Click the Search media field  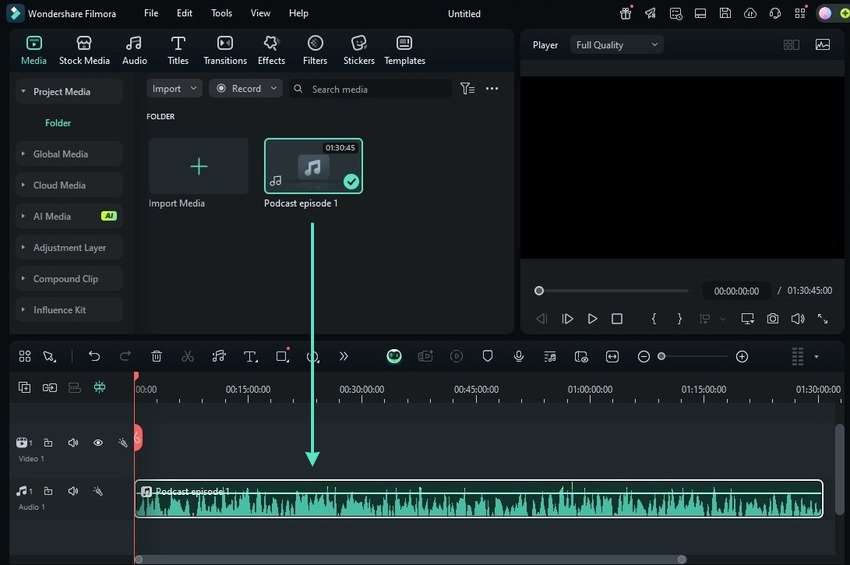point(370,89)
